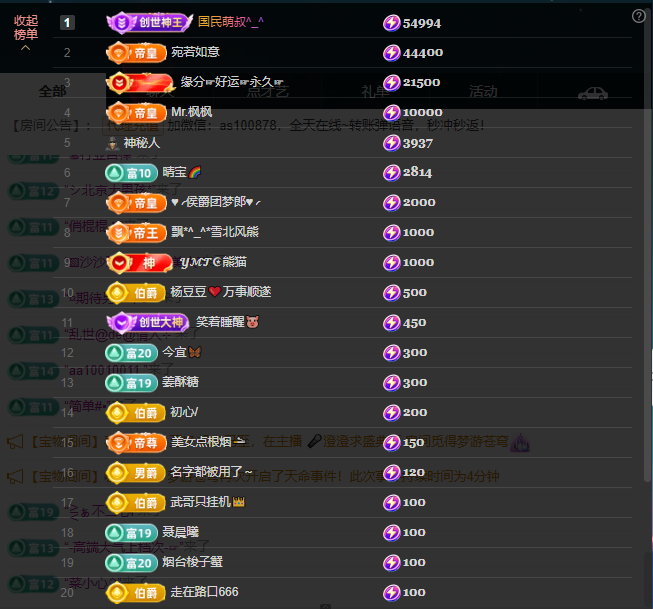This screenshot has height=609, width=653.
Task: Click the score value 450
Action: pos(414,323)
